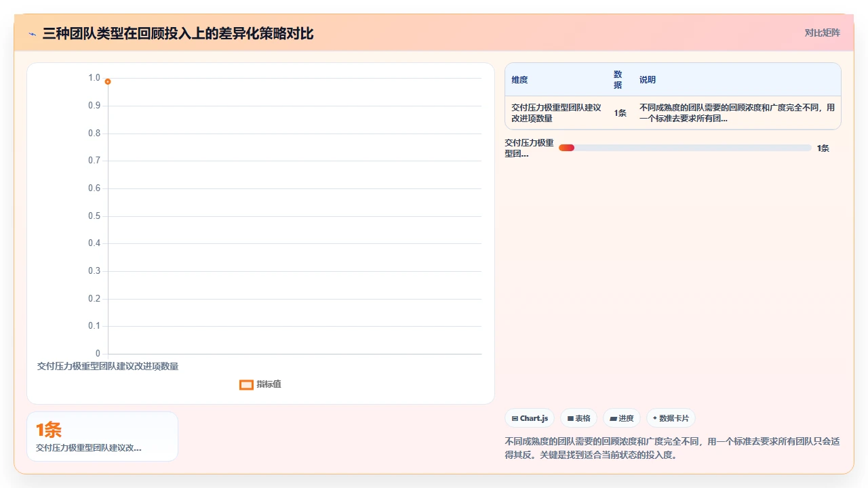The image size is (868, 488).
Task: Click the small icon in 进度 tag
Action: click(613, 419)
